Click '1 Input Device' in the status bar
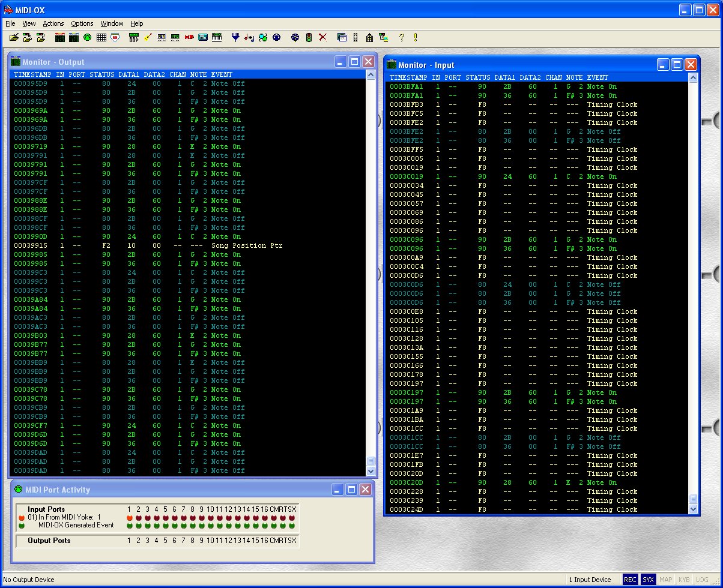The width and height of the screenshot is (723, 588). coord(590,580)
